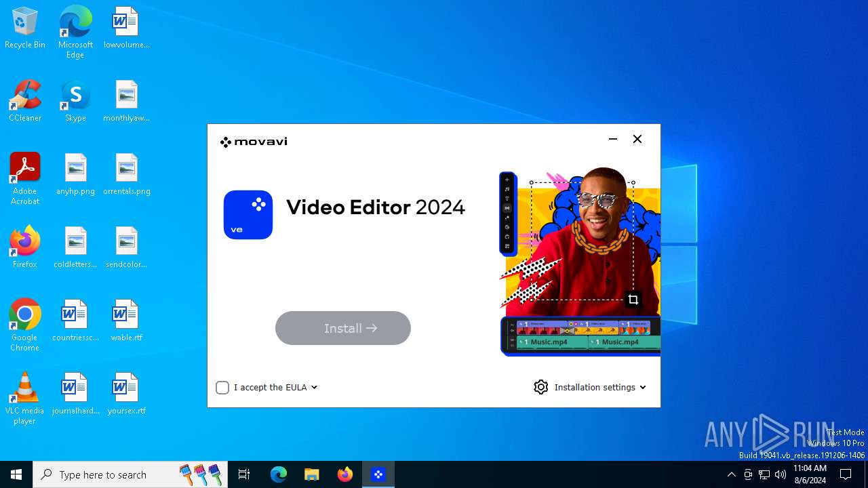Open network status tray icon

point(764,474)
